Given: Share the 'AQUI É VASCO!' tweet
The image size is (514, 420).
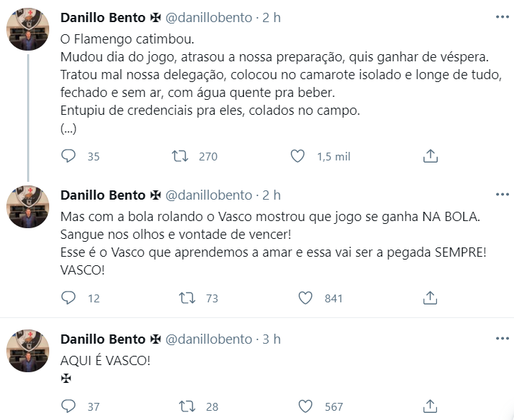Looking at the screenshot, I should tap(430, 406).
